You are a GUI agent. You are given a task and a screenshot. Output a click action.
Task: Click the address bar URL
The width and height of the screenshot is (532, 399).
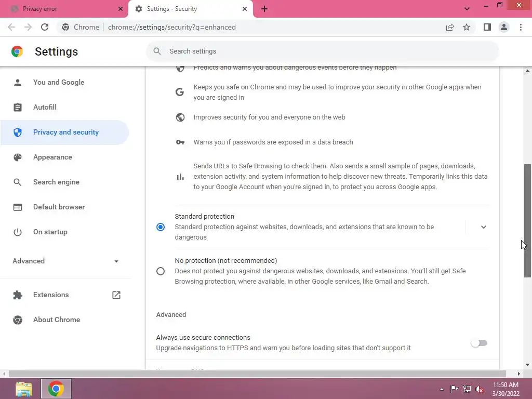(x=171, y=27)
